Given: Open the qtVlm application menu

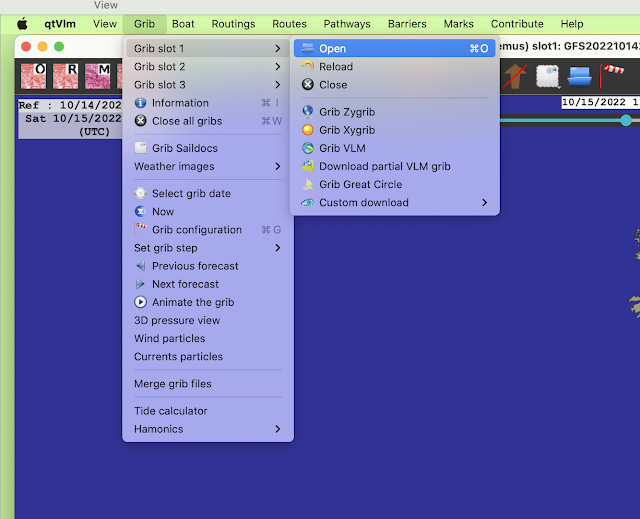Looking at the screenshot, I should (60, 24).
